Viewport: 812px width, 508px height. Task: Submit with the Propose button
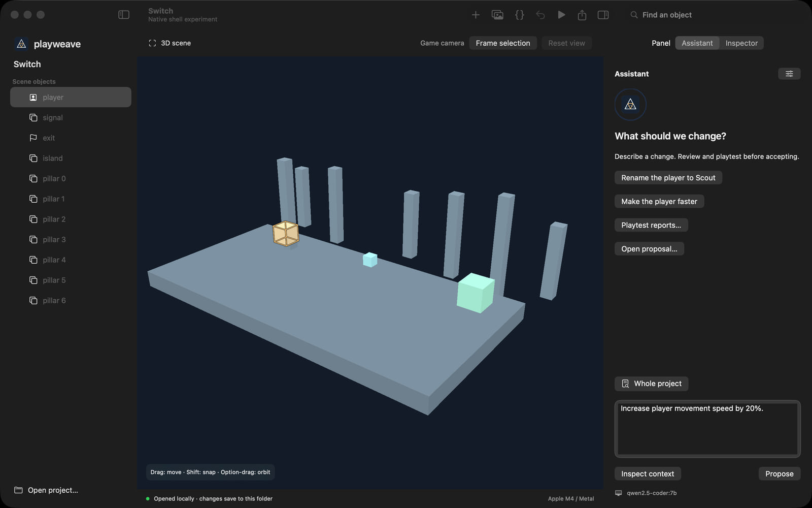coord(779,474)
